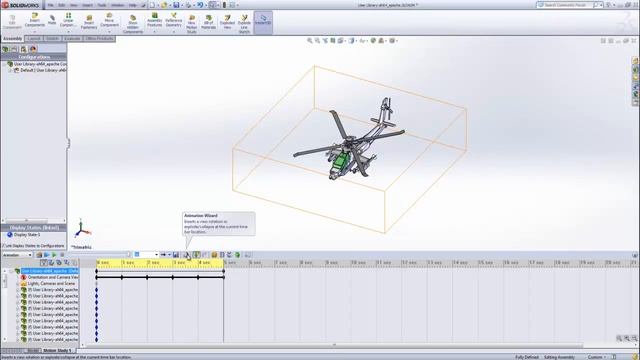Open the Bill of Materials tool
Viewport: 640px width, 360px height.
tap(209, 22)
